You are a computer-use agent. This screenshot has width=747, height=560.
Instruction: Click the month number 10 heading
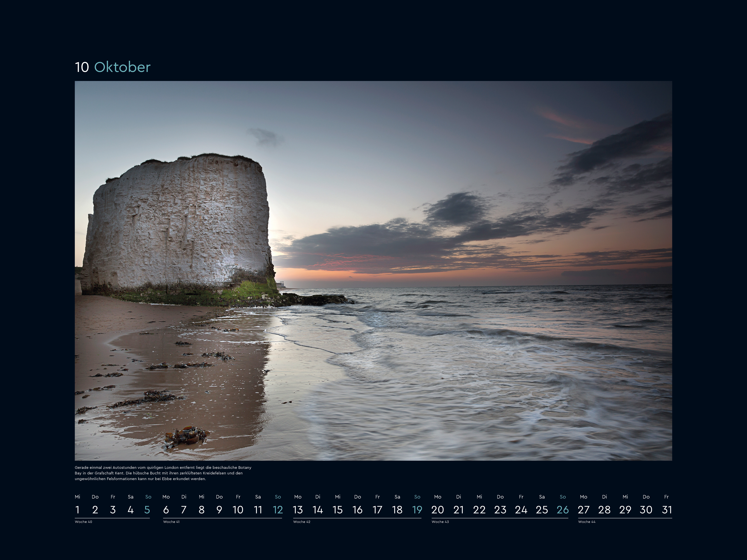pyautogui.click(x=82, y=67)
